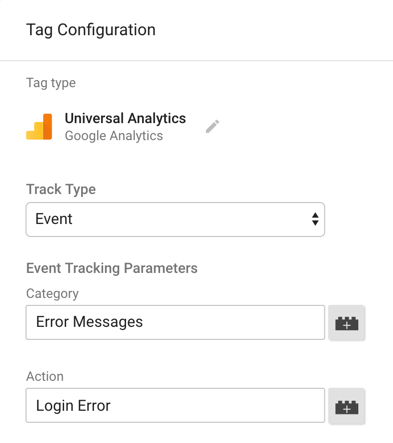Open variable picker next to Category field
The height and width of the screenshot is (443, 393).
(346, 323)
